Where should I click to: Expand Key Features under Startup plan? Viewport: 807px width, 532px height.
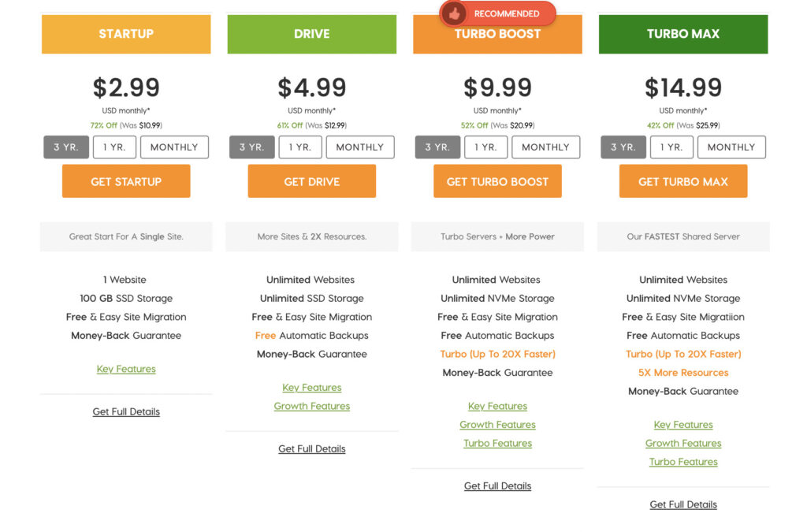(x=126, y=369)
